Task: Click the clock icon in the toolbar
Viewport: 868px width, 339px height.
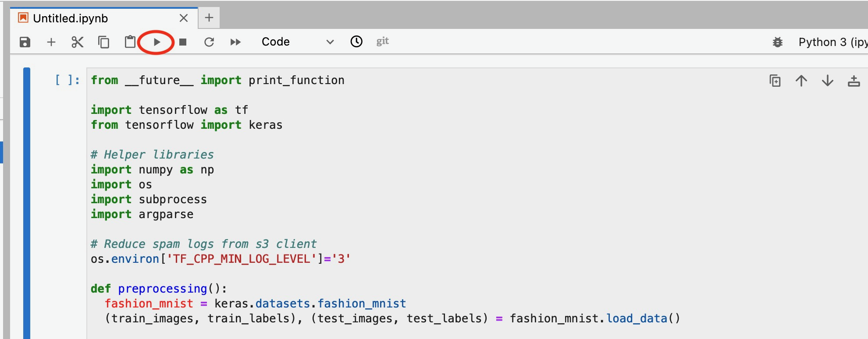Action: [x=356, y=42]
